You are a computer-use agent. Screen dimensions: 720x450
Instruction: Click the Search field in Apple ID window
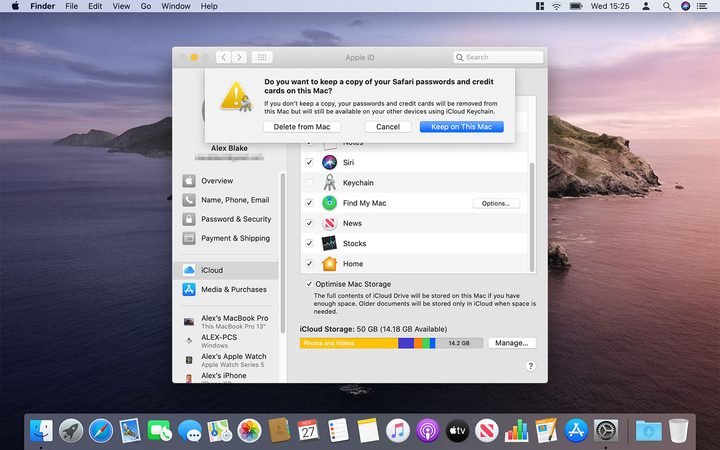[498, 57]
